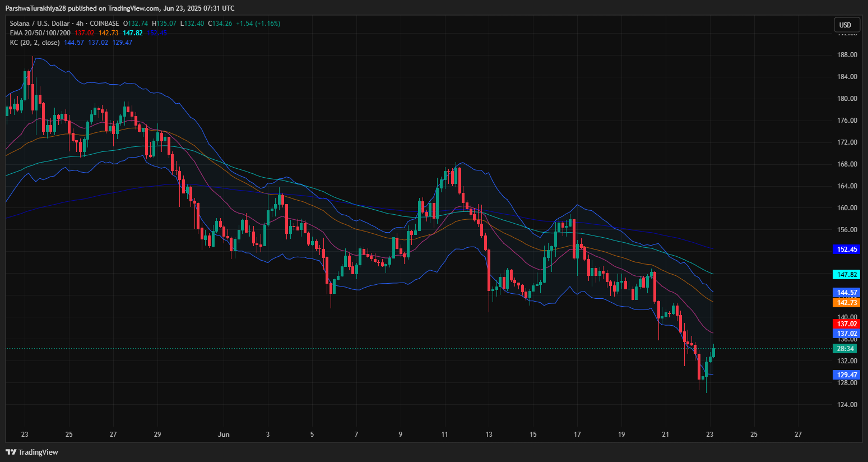Open the USD currency selector
The image size is (868, 462).
845,25
